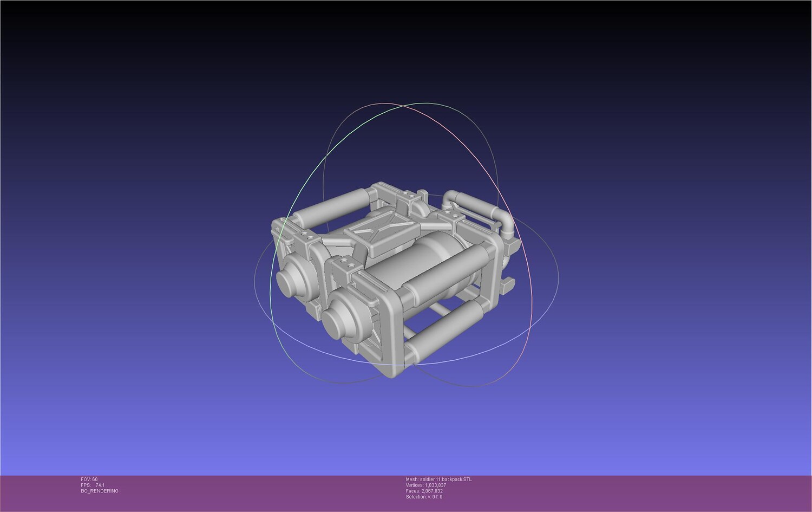Click the "FPS: 74.1" readout
812x512 pixels.
click(93, 485)
